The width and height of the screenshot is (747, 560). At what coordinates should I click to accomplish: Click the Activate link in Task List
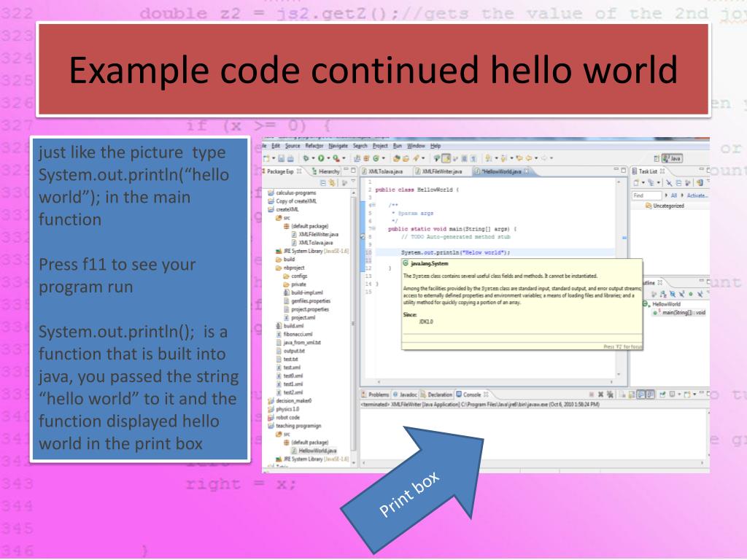(x=697, y=195)
